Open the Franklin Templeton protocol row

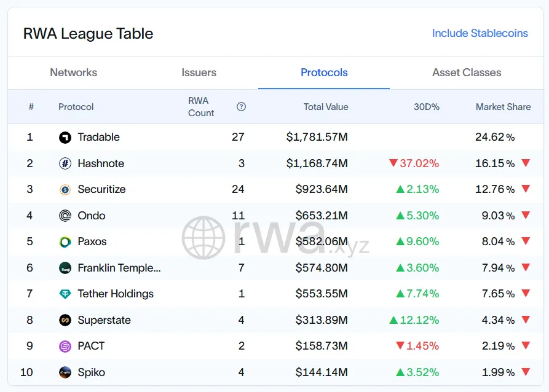click(119, 268)
